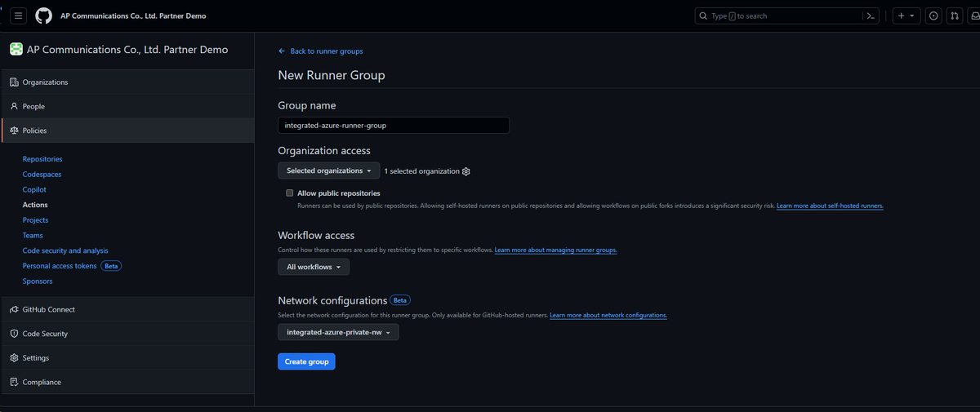Open Compliance section in sidebar

click(127, 382)
